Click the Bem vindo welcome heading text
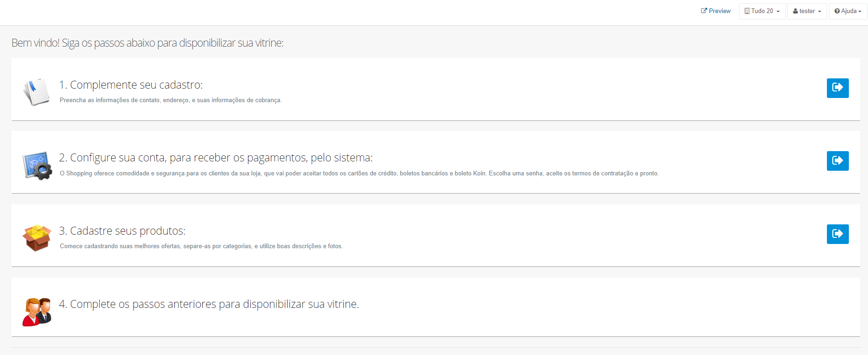 point(148,43)
